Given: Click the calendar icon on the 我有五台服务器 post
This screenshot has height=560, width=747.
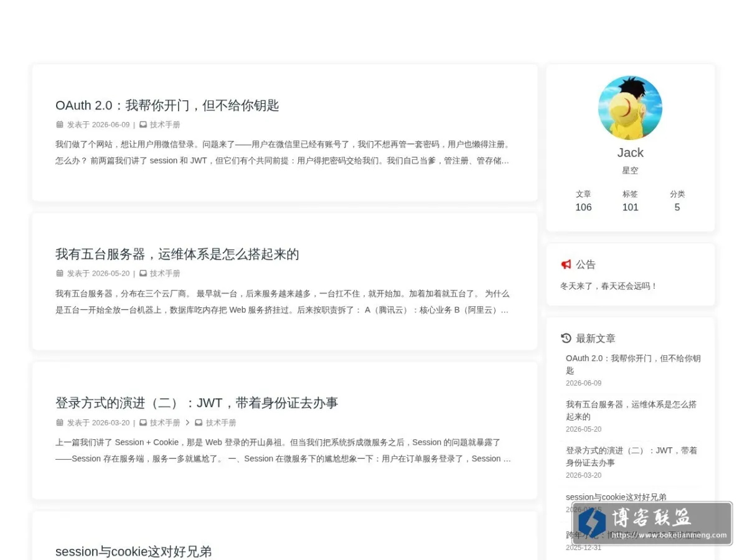Looking at the screenshot, I should 60,273.
